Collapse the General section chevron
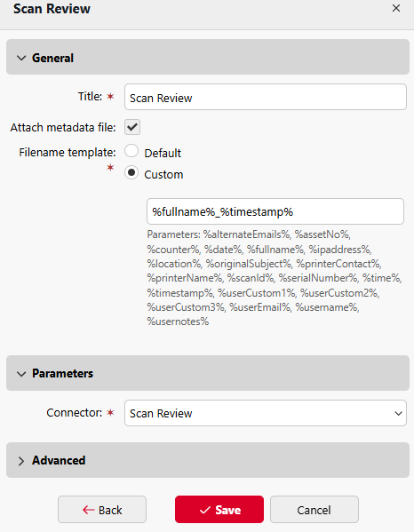 coord(21,58)
